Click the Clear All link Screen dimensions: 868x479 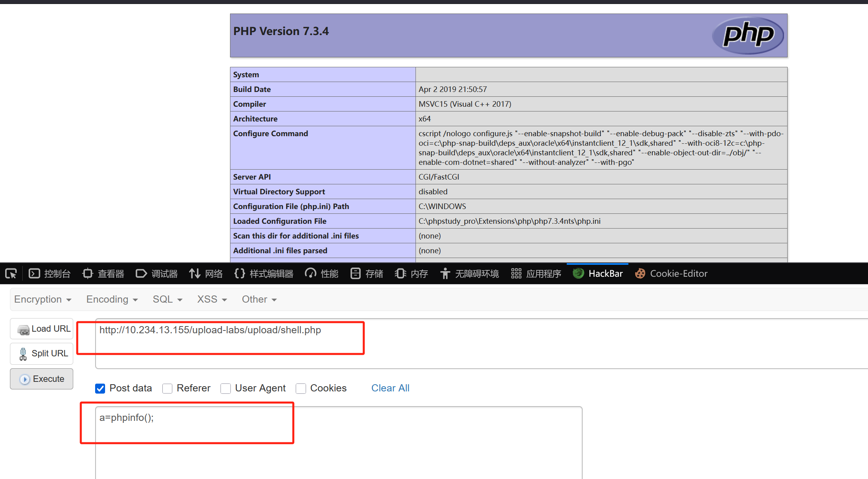[390, 388]
